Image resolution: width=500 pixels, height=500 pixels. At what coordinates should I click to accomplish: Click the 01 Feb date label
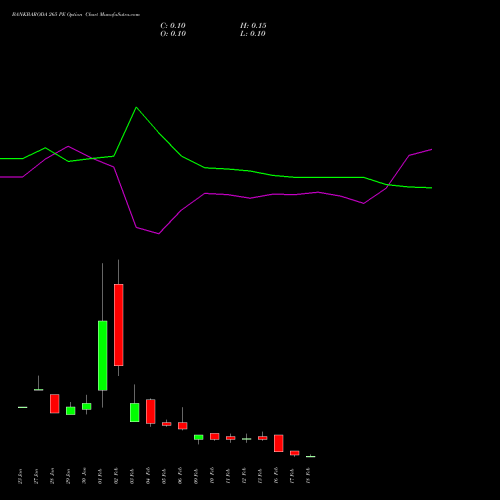[100, 476]
